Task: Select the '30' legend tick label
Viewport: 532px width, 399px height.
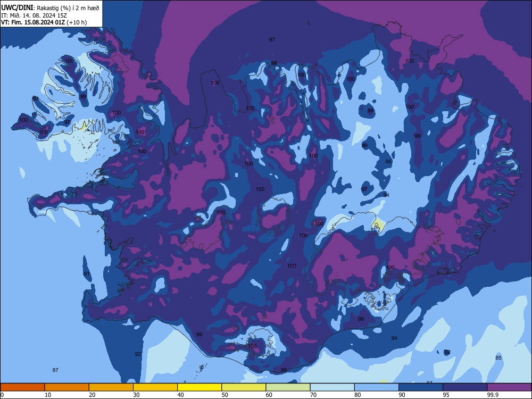Action: point(136,395)
